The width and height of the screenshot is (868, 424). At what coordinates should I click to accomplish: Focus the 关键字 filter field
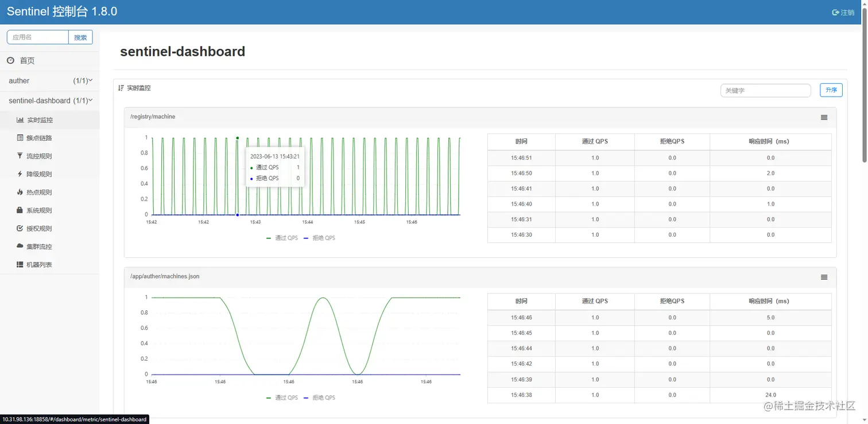coord(765,90)
